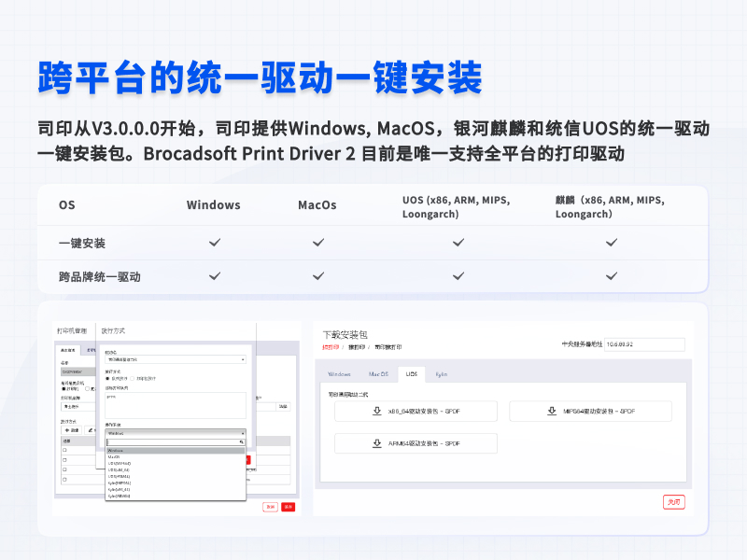Image resolution: width=747 pixels, height=560 pixels.
Task: Download the MIPS64 driver package
Action: point(590,411)
